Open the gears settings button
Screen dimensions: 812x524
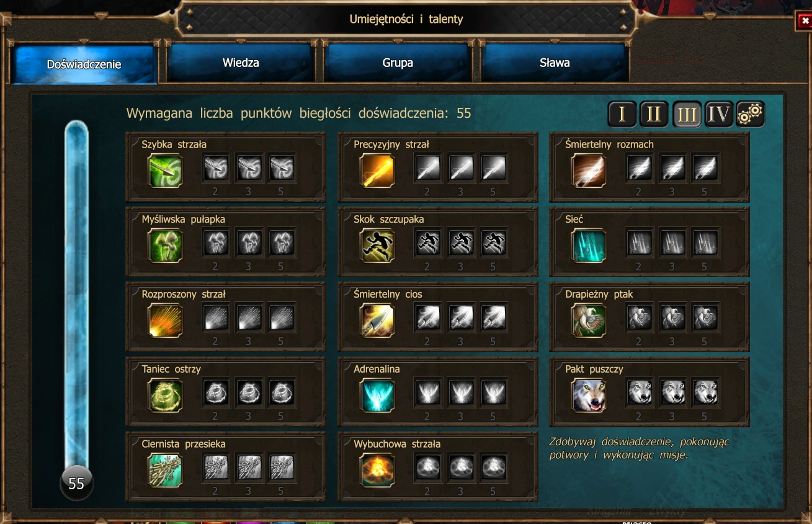coord(751,114)
